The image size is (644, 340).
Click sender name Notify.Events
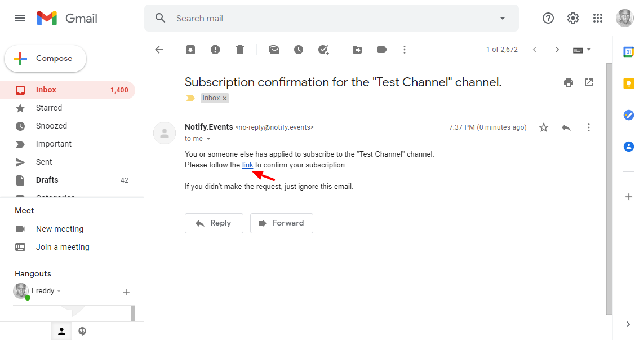tap(208, 127)
